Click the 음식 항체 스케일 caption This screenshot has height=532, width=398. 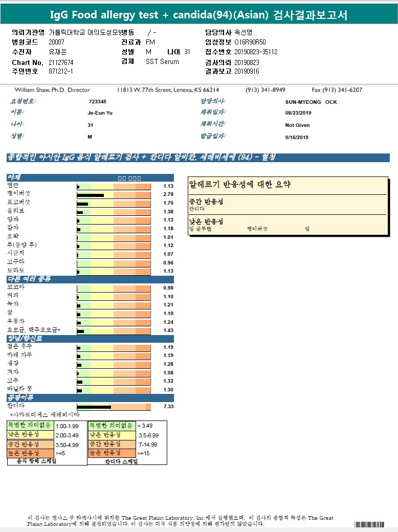click(x=37, y=461)
